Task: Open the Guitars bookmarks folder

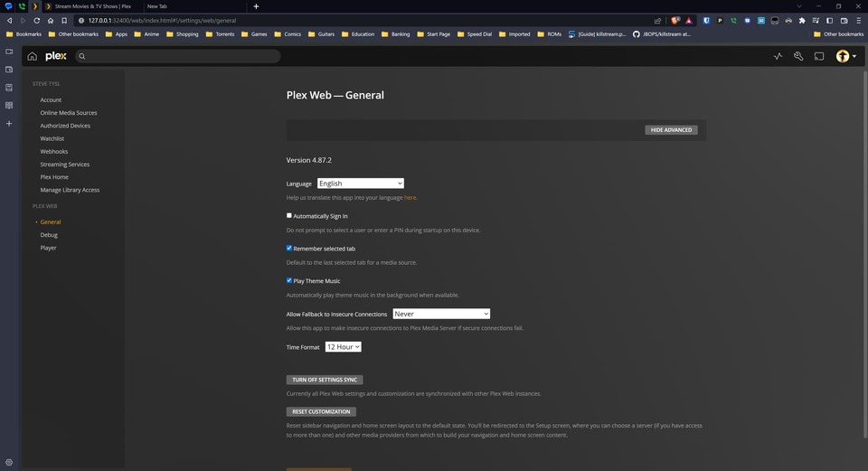Action: [x=321, y=34]
